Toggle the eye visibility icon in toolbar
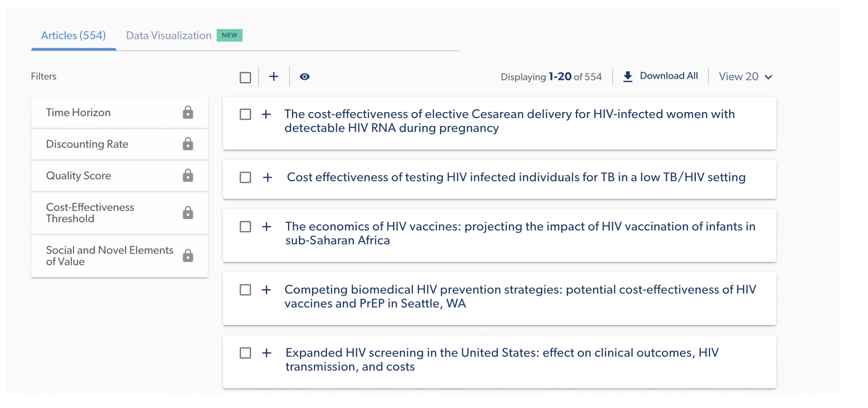 pyautogui.click(x=304, y=76)
